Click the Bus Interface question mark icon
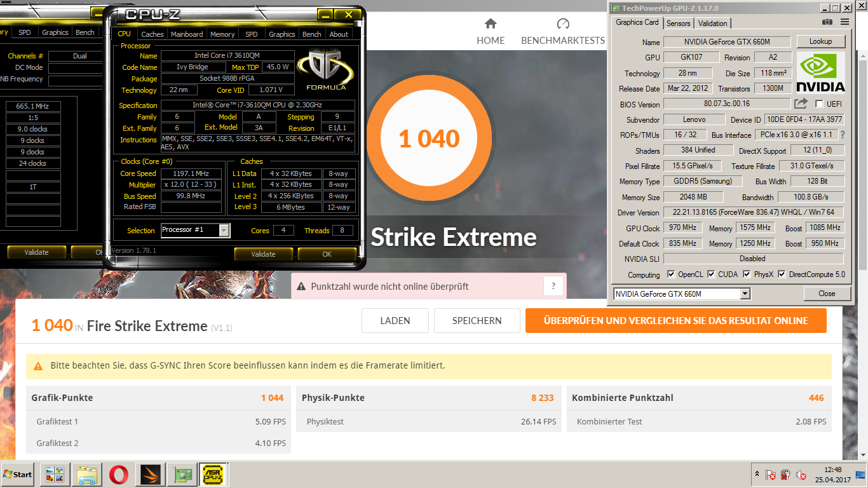 pyautogui.click(x=843, y=135)
